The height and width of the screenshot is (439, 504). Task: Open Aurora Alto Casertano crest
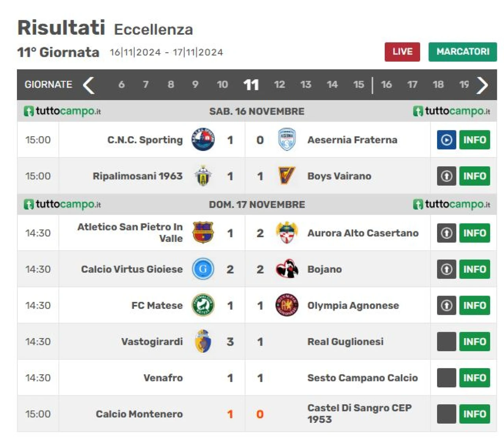[287, 233]
